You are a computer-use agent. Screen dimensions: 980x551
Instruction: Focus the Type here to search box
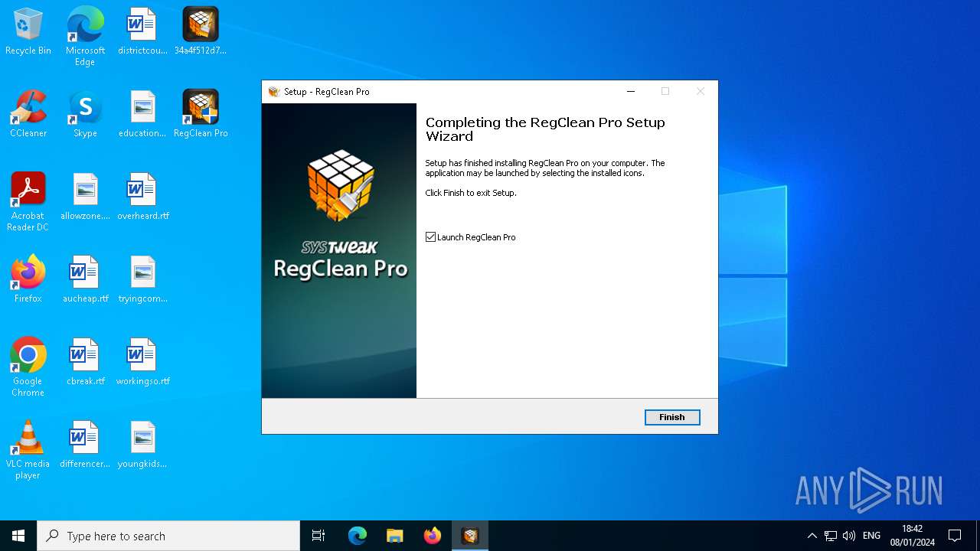click(x=168, y=536)
